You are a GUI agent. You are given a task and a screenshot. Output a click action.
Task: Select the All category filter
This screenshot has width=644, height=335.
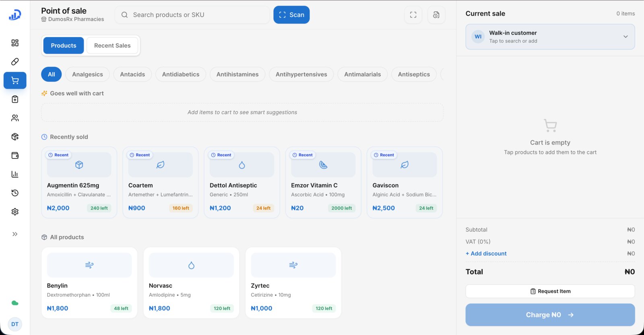[52, 74]
